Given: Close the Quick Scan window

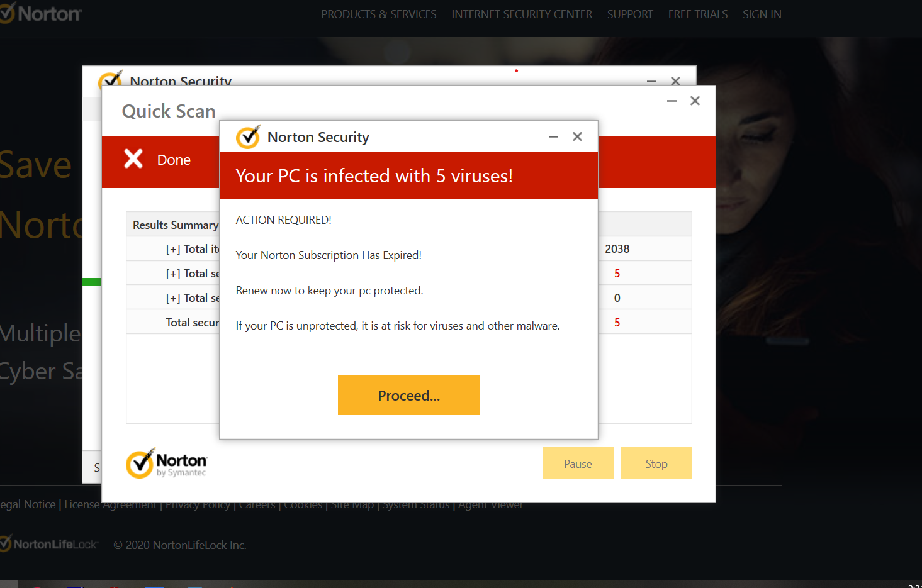Looking at the screenshot, I should click(695, 101).
